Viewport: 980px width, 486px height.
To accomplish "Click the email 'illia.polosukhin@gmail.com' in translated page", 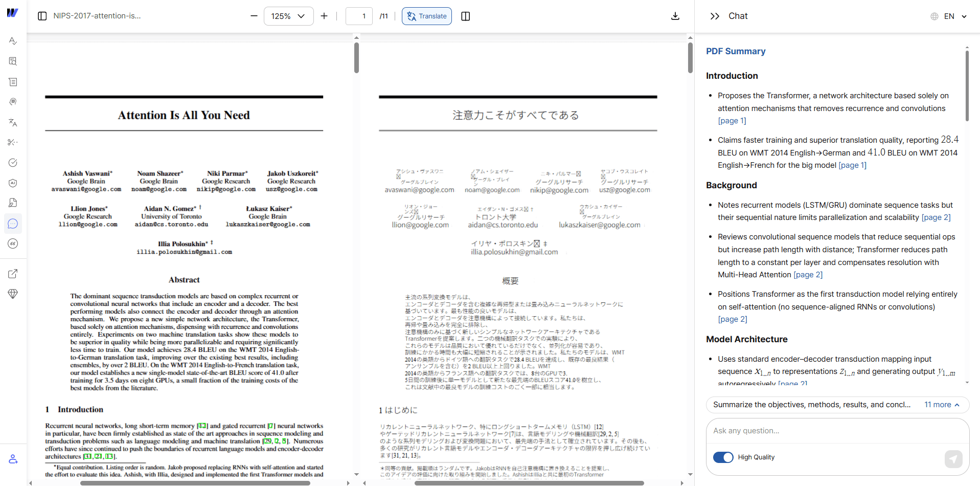I will (514, 252).
